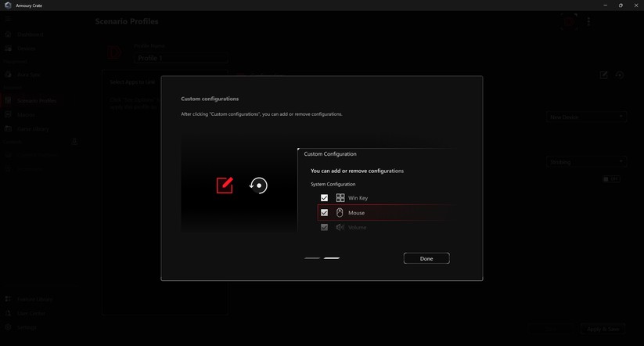Click the Macros icon in sidebar

[x=8, y=114]
